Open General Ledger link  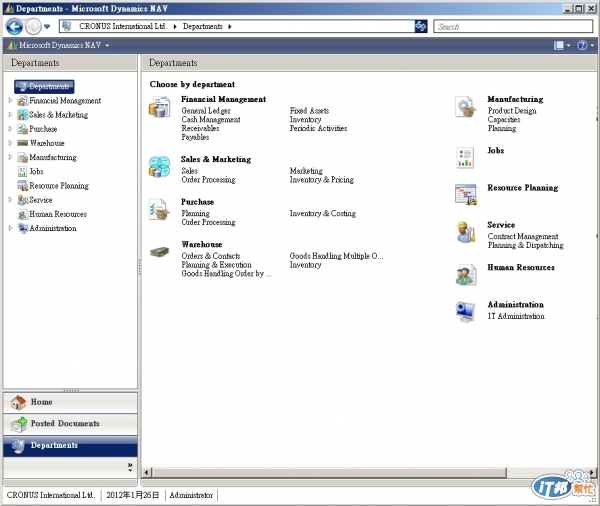click(206, 111)
